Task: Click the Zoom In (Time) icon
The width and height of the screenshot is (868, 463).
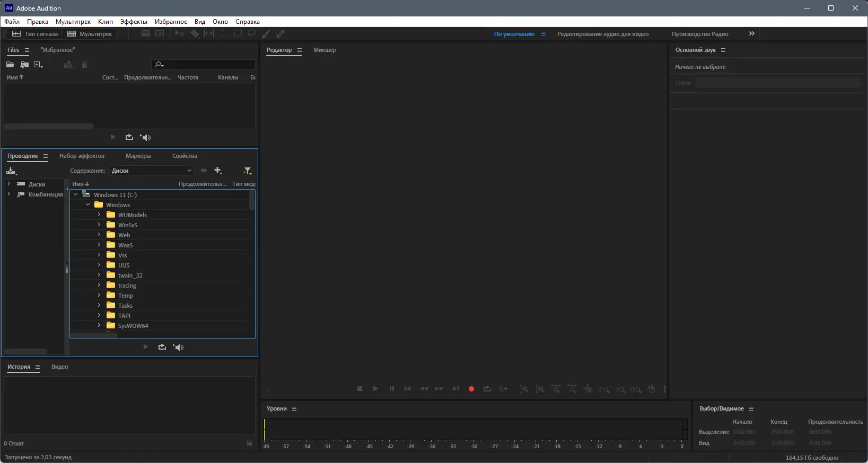Action: pos(556,389)
